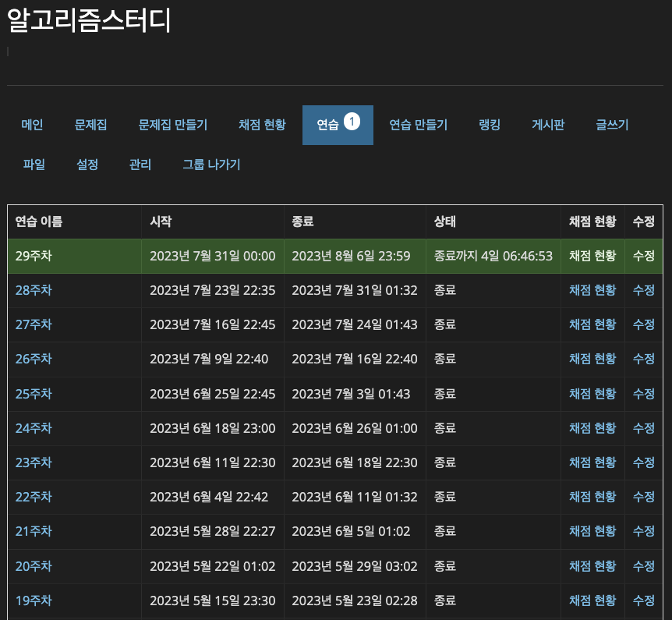Open the 메인 tab
The width and height of the screenshot is (672, 620).
tap(32, 125)
